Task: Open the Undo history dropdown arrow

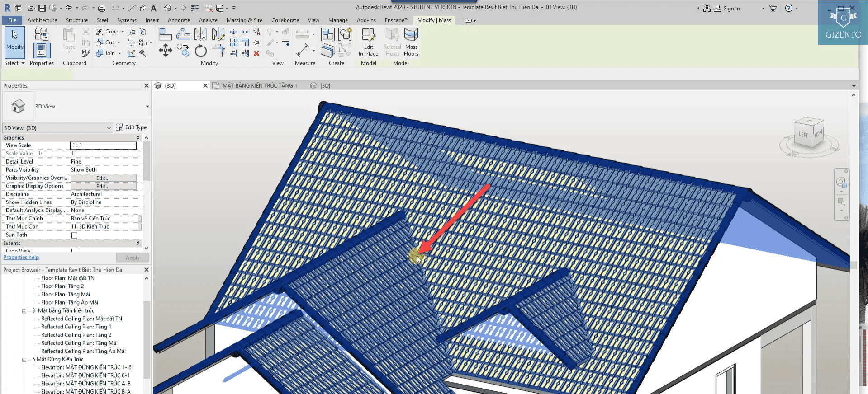Action: pyautogui.click(x=77, y=8)
